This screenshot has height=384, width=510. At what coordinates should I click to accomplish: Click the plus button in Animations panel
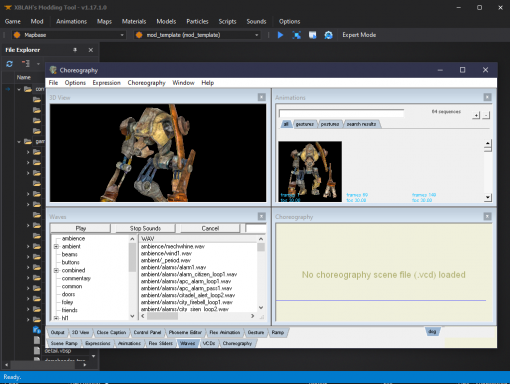click(x=476, y=115)
